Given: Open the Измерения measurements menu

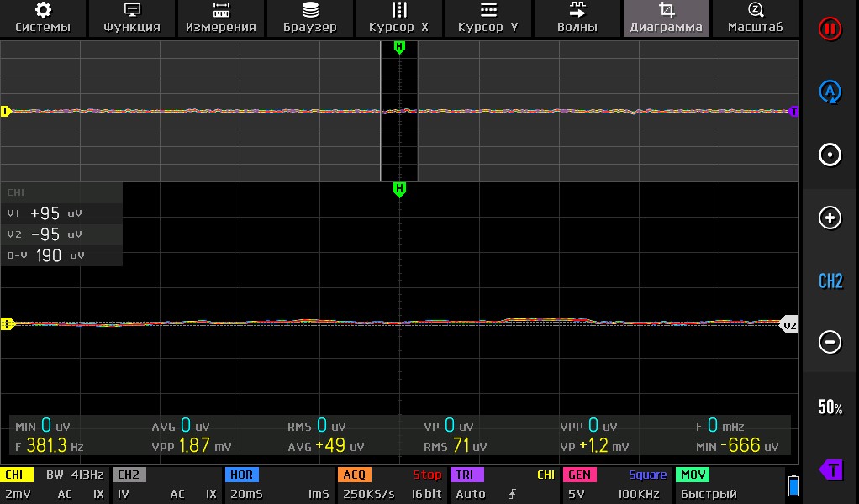Looking at the screenshot, I should 221,18.
